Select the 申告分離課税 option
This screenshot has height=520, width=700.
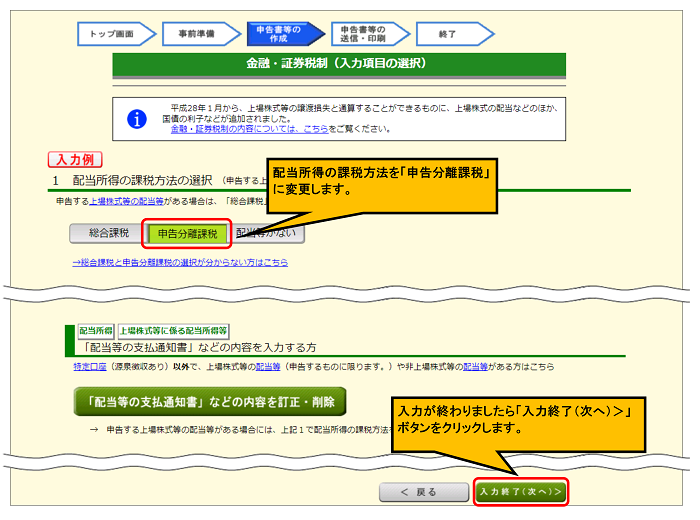click(187, 234)
